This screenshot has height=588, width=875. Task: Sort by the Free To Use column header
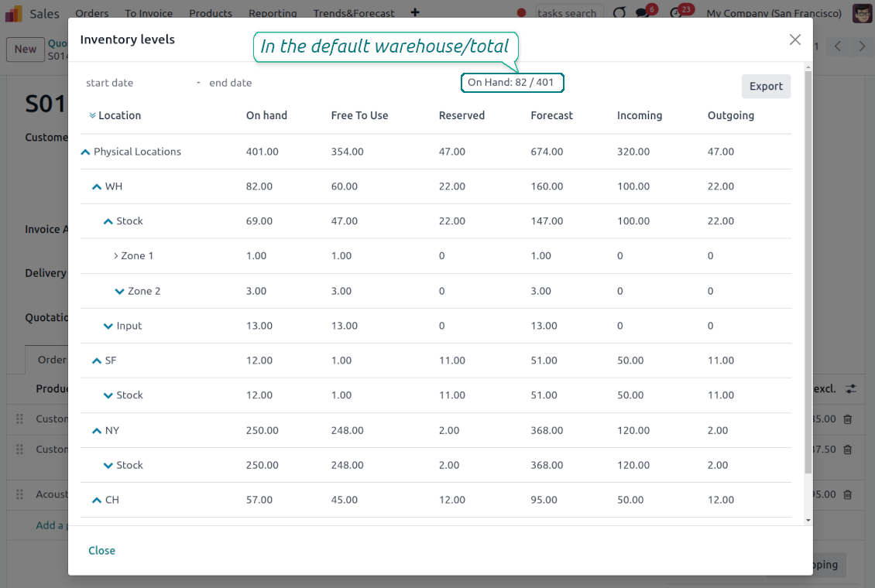pyautogui.click(x=359, y=115)
